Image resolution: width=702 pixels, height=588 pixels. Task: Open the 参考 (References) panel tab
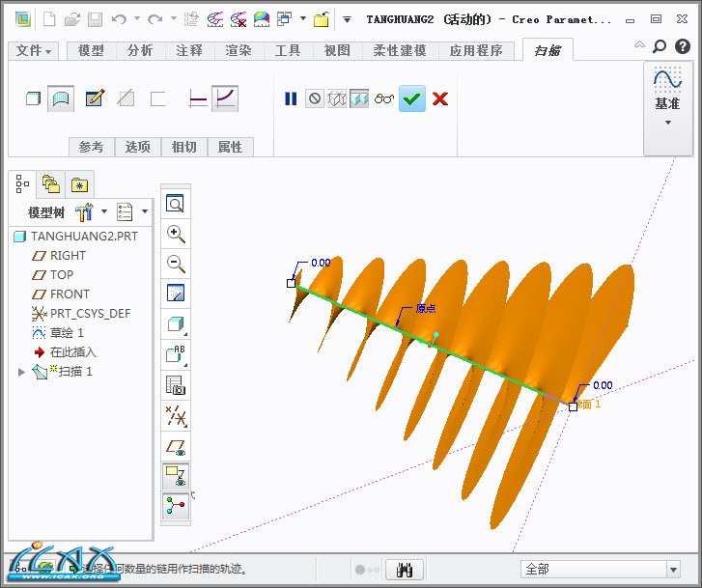click(x=91, y=147)
